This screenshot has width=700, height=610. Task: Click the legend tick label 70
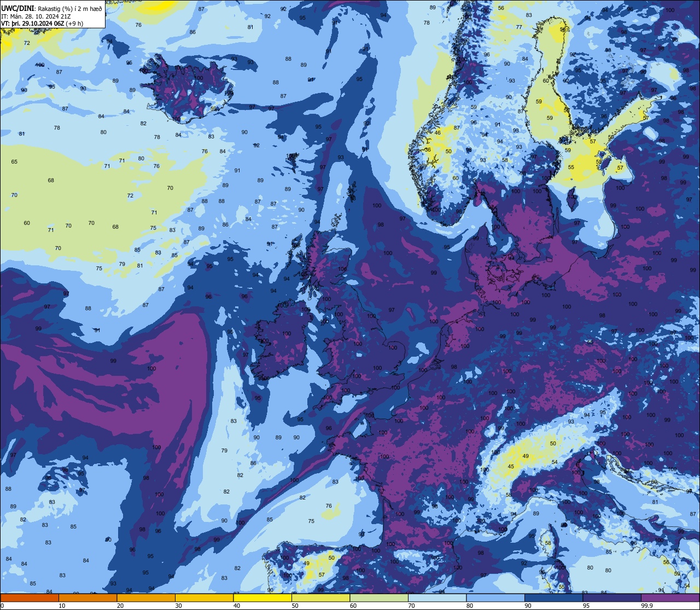pyautogui.click(x=411, y=606)
